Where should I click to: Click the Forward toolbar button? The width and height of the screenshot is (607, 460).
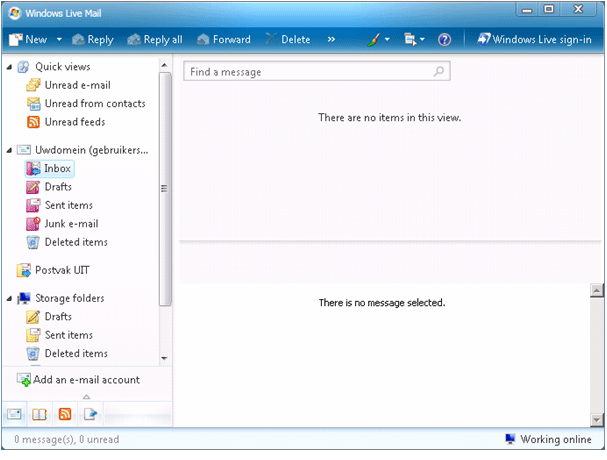pos(224,39)
